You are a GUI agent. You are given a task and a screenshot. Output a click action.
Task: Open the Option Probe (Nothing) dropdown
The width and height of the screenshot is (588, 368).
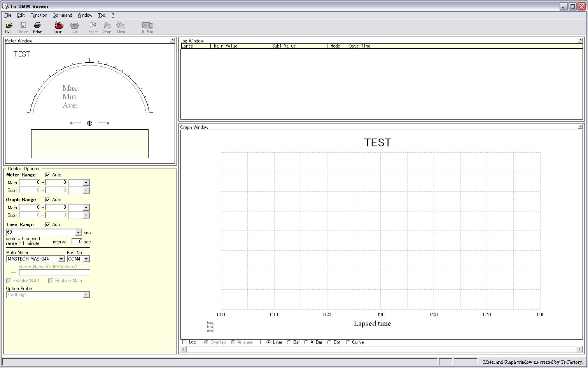[x=86, y=295]
